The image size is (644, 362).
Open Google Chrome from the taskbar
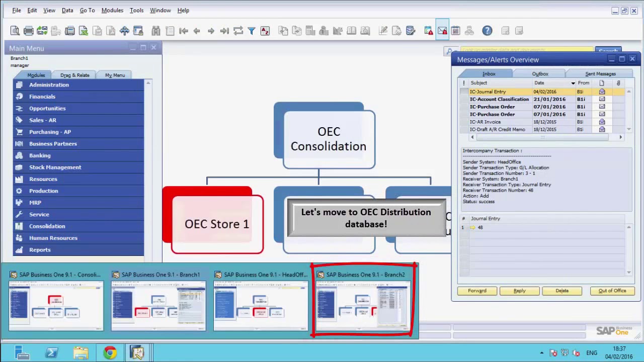pos(109,353)
